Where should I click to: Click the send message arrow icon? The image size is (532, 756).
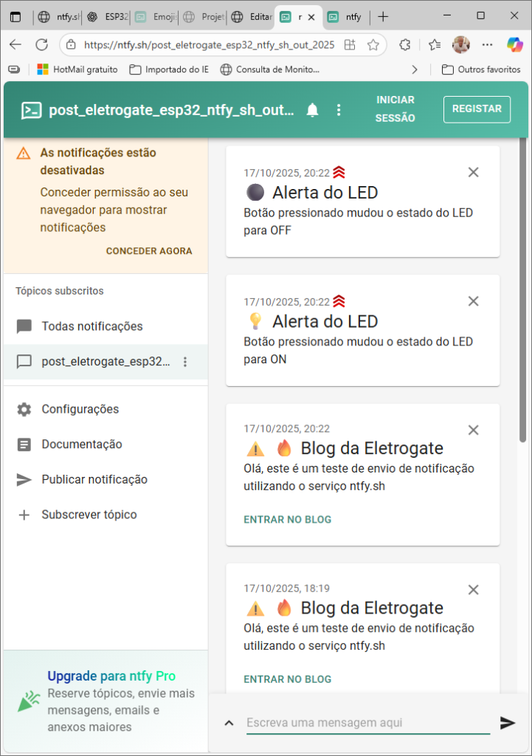[x=508, y=723]
